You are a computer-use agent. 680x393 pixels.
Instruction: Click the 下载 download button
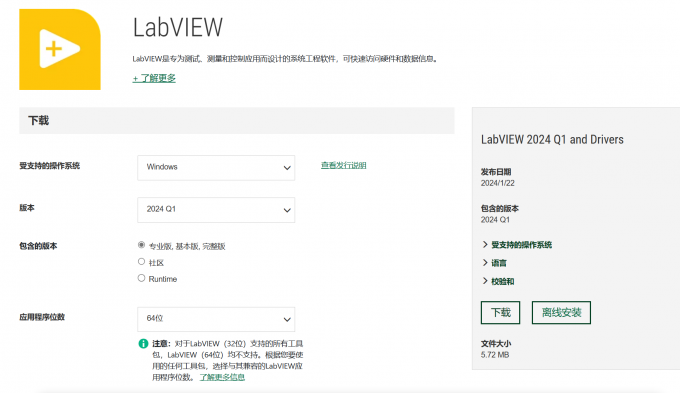(500, 312)
